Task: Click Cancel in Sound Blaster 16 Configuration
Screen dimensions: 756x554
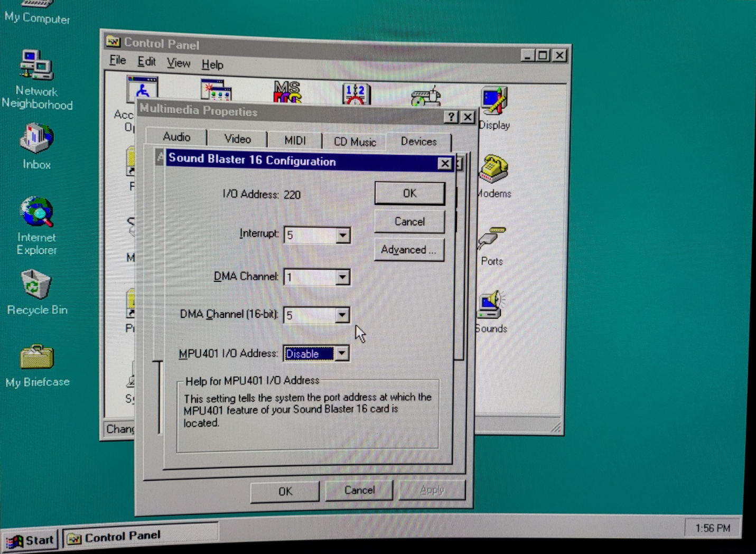Action: (409, 222)
